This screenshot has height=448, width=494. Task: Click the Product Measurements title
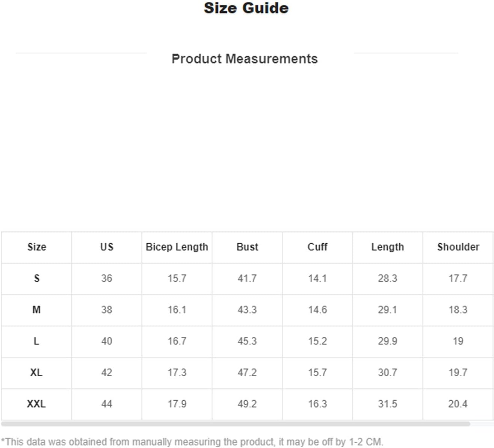coord(245,59)
